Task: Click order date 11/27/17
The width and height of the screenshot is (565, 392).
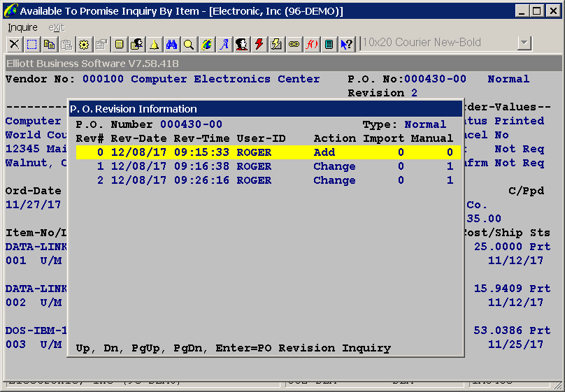Action: pyautogui.click(x=33, y=205)
